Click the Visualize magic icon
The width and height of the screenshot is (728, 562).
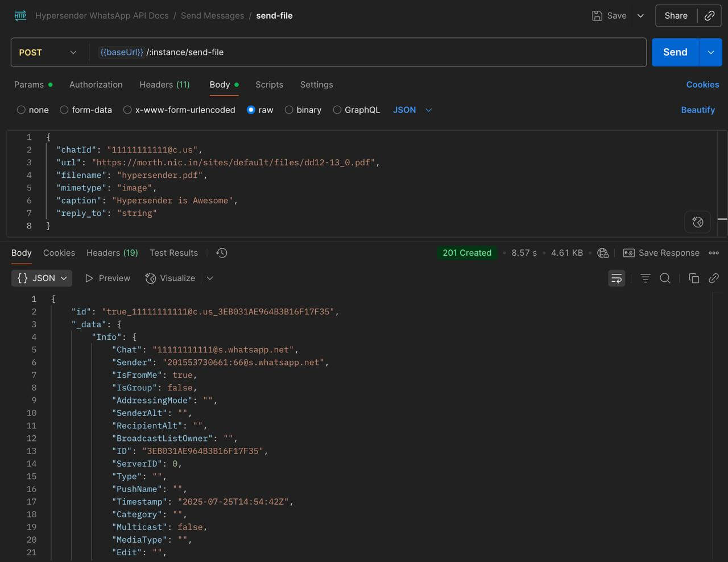pos(150,278)
